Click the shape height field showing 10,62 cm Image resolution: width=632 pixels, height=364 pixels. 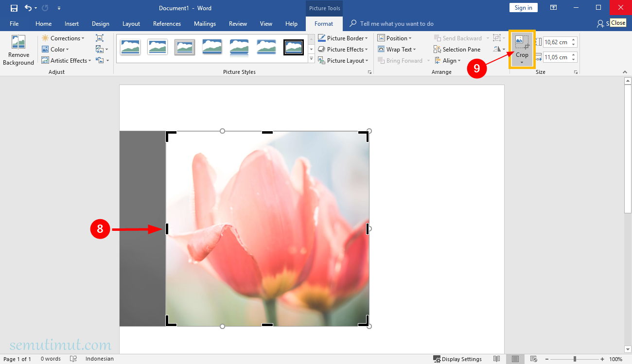point(556,42)
